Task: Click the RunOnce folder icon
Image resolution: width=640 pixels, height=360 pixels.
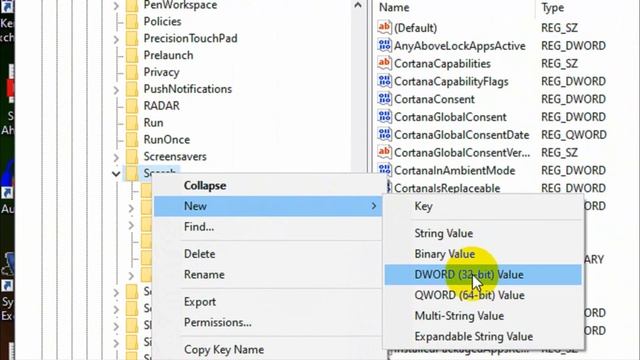Action: [x=132, y=140]
